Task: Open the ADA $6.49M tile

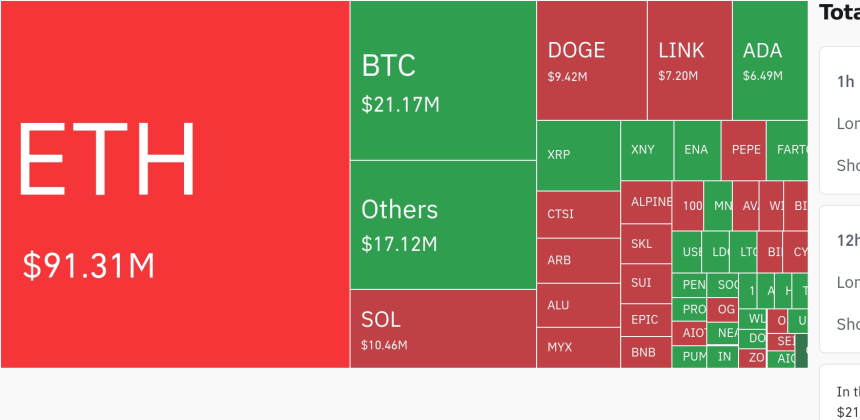Action: point(769,60)
